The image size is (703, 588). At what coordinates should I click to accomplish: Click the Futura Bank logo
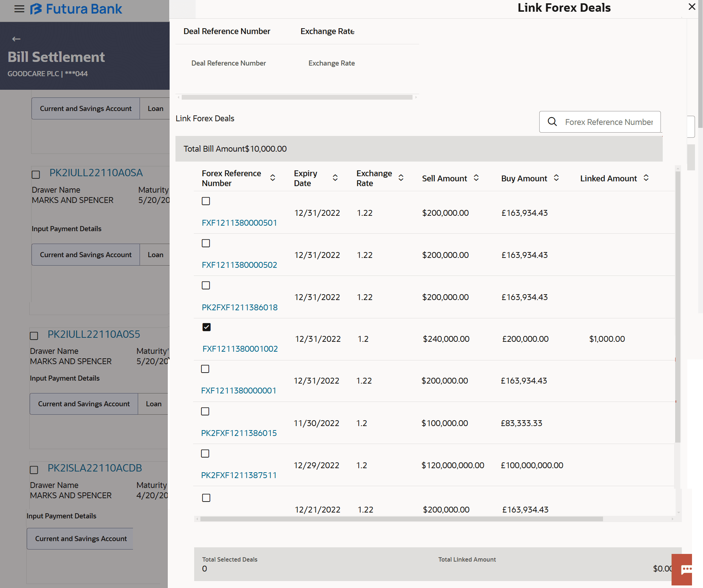pyautogui.click(x=76, y=9)
